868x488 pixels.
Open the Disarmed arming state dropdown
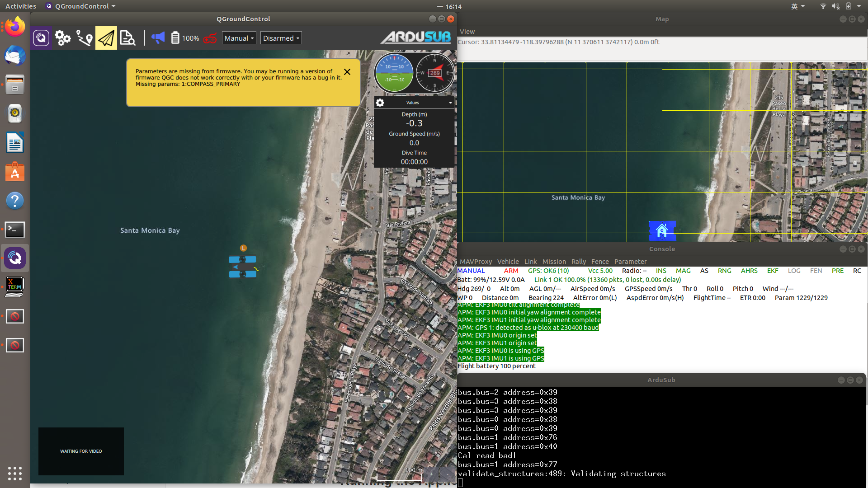[281, 38]
